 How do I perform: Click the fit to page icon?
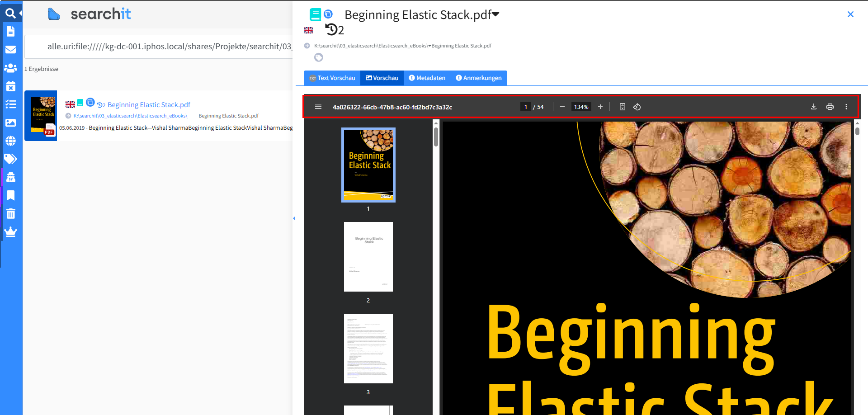(x=622, y=107)
